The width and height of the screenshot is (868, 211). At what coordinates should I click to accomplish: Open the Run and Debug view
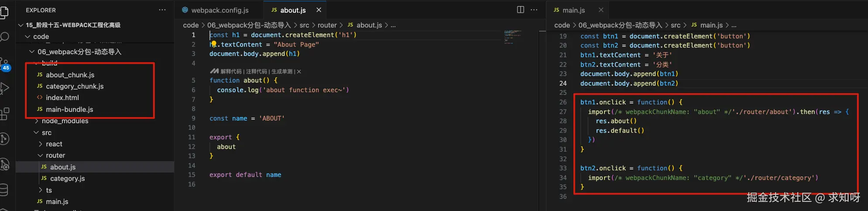pyautogui.click(x=4, y=88)
